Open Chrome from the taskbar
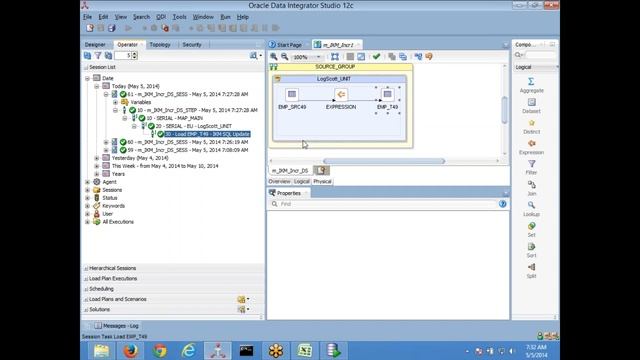 [x=160, y=351]
